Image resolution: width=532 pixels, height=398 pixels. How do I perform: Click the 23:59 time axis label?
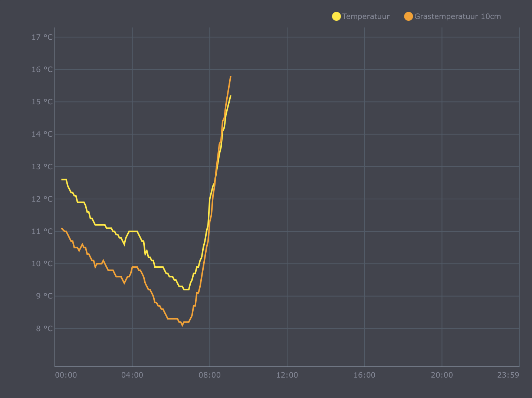tap(508, 375)
